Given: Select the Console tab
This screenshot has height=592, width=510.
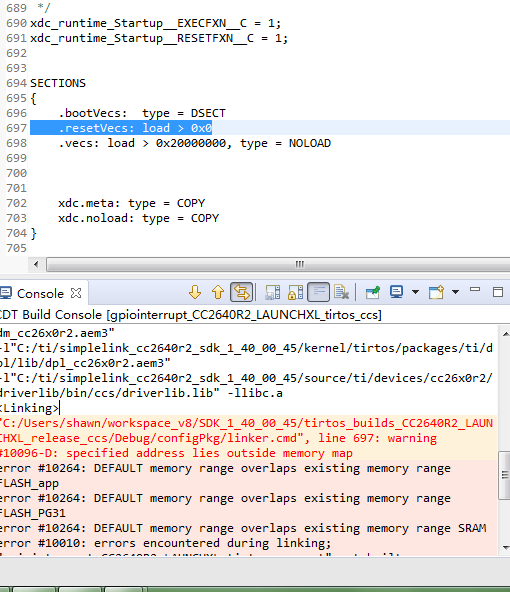Looking at the screenshot, I should (x=40, y=293).
